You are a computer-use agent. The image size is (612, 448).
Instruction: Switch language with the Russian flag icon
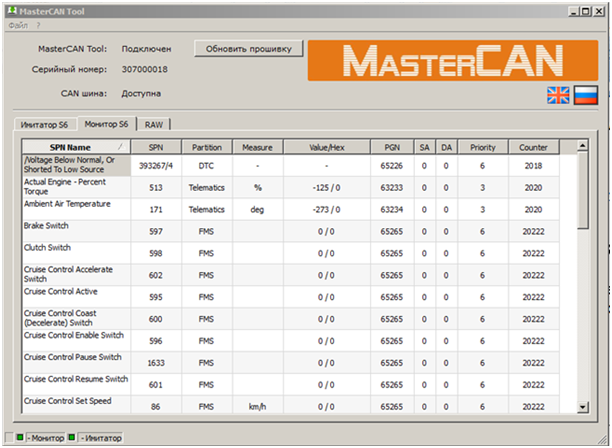pos(583,96)
